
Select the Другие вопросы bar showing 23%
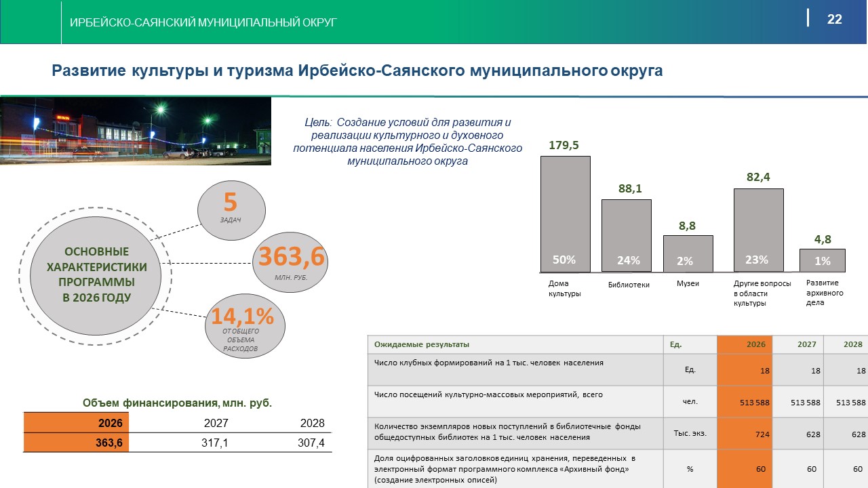[x=758, y=230]
